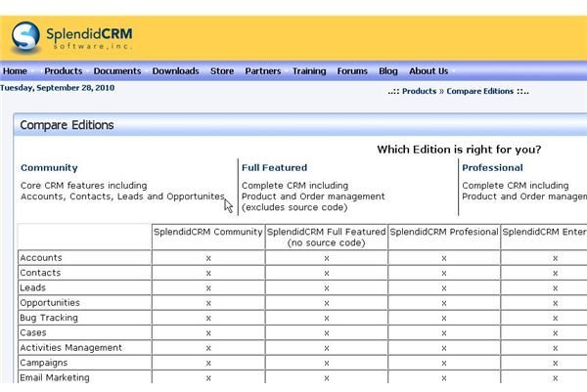The width and height of the screenshot is (587, 392).
Task: Visit the Store menu item
Action: coord(222,71)
